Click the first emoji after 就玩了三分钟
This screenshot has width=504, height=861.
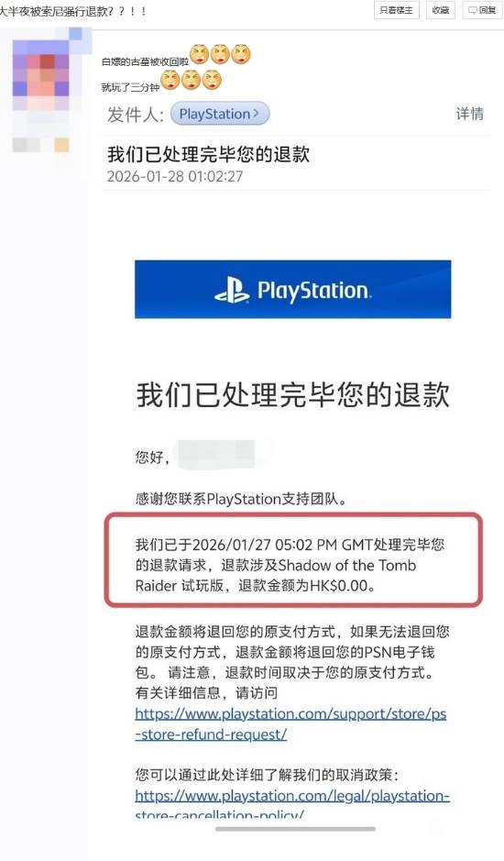pyautogui.click(x=170, y=80)
